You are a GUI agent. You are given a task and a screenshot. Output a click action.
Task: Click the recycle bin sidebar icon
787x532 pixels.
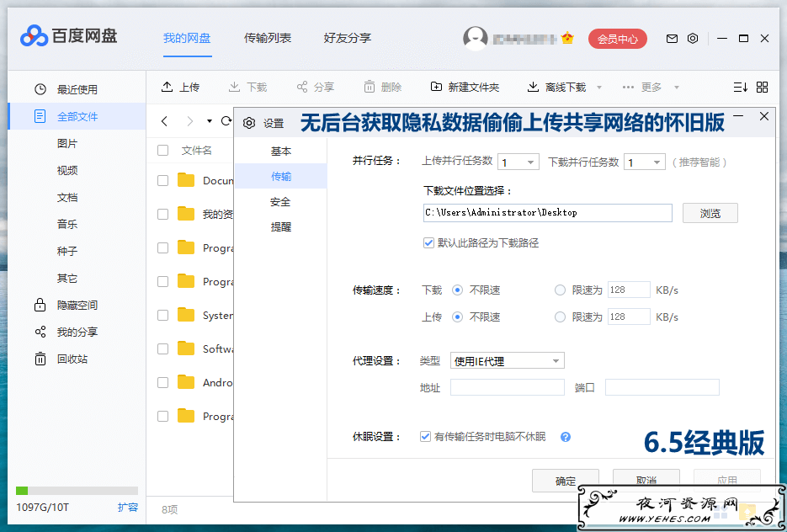pyautogui.click(x=40, y=359)
